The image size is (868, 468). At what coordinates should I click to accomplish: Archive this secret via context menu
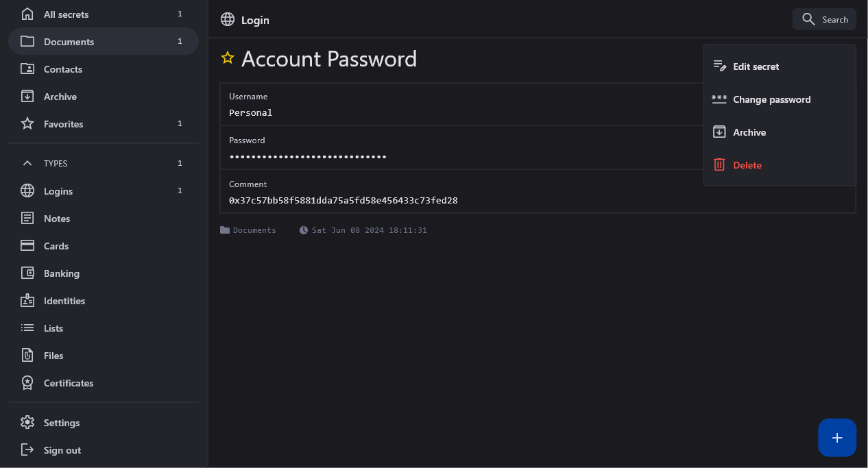[x=749, y=132]
